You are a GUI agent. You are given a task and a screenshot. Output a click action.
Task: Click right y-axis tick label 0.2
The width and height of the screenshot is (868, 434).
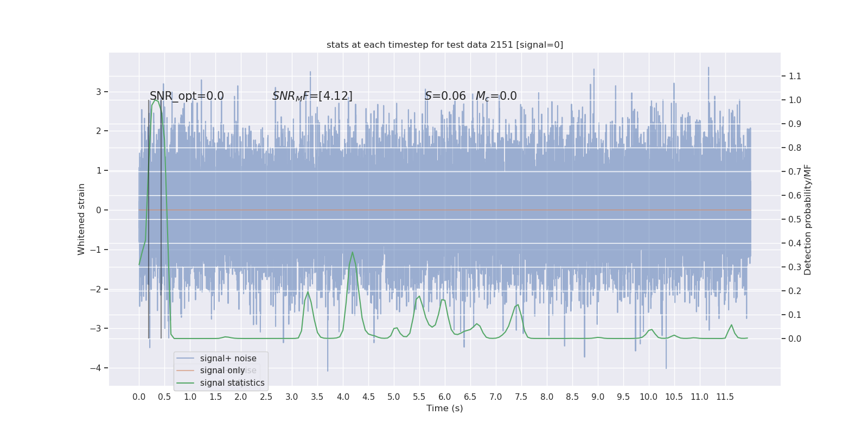click(795, 291)
